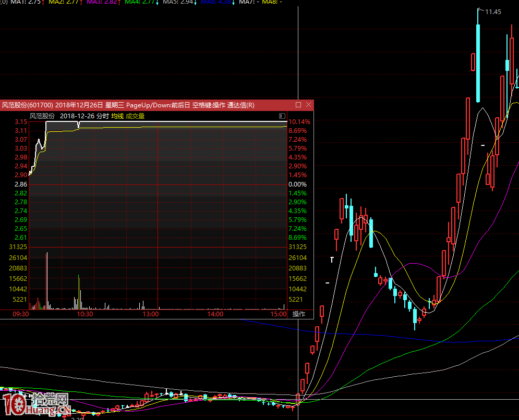
Task: Click the MA6 blue indicator label
Action: point(216,2)
